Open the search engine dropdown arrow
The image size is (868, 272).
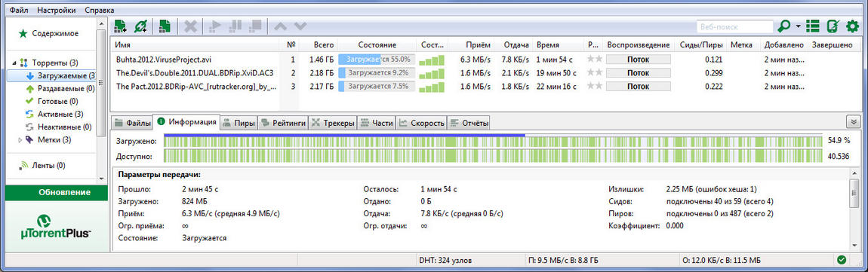799,26
